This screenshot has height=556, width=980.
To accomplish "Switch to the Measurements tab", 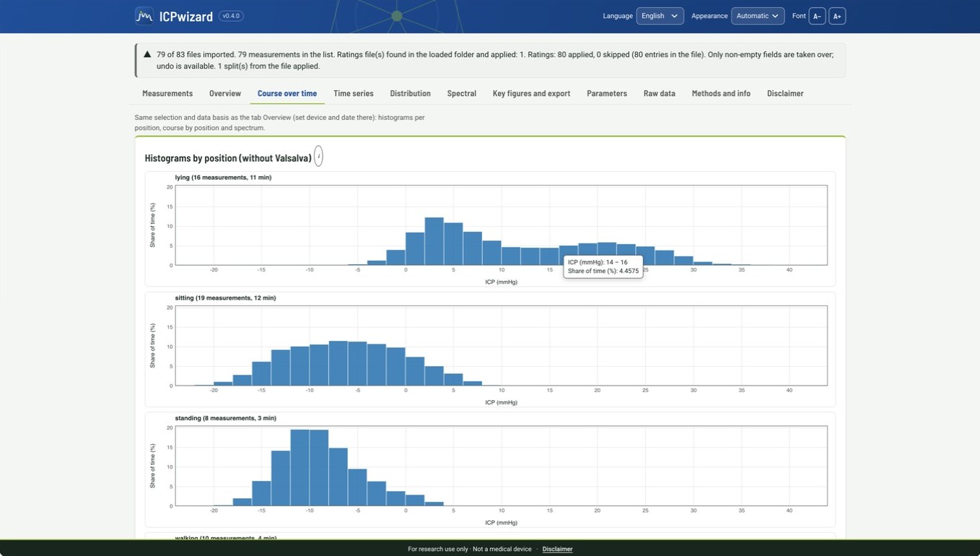I will (x=167, y=93).
